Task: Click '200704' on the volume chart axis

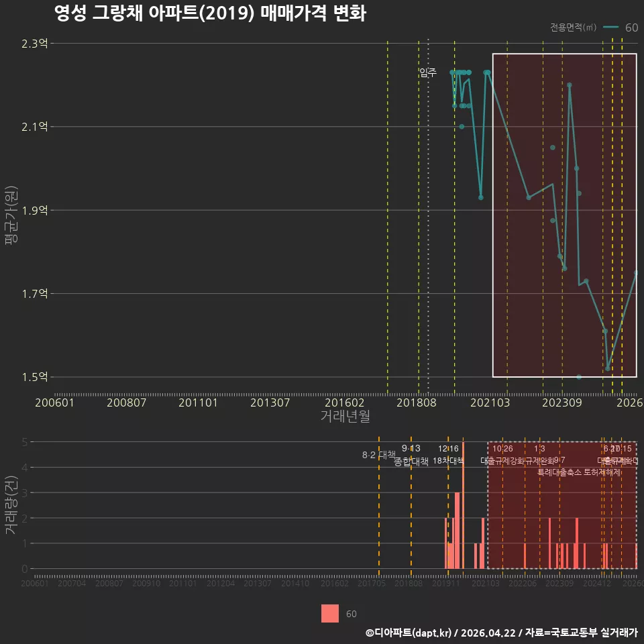Action: (72, 583)
